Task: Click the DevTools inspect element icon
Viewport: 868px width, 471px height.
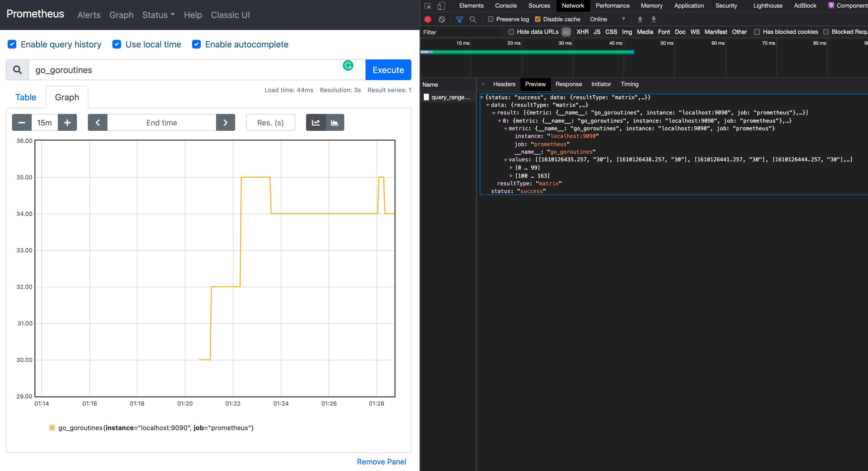Action: point(428,6)
